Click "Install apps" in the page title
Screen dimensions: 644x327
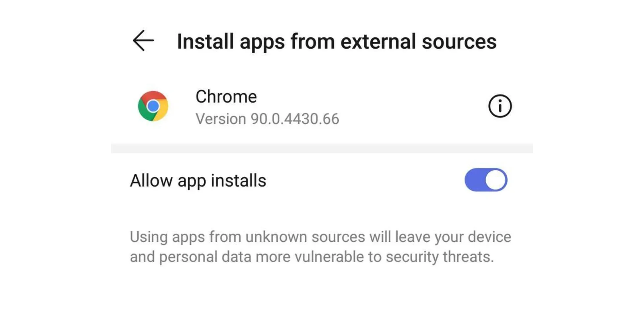tap(231, 41)
